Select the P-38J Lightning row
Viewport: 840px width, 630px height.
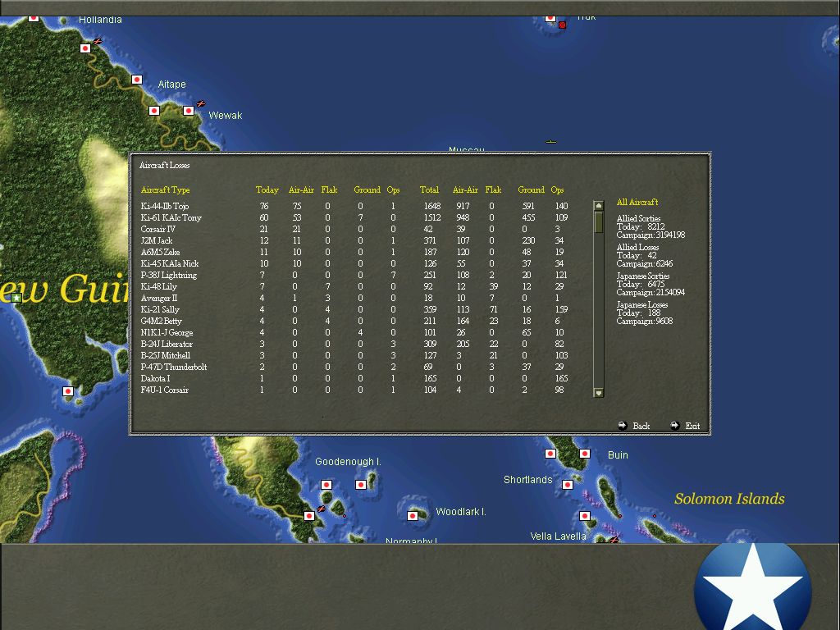[354, 276]
